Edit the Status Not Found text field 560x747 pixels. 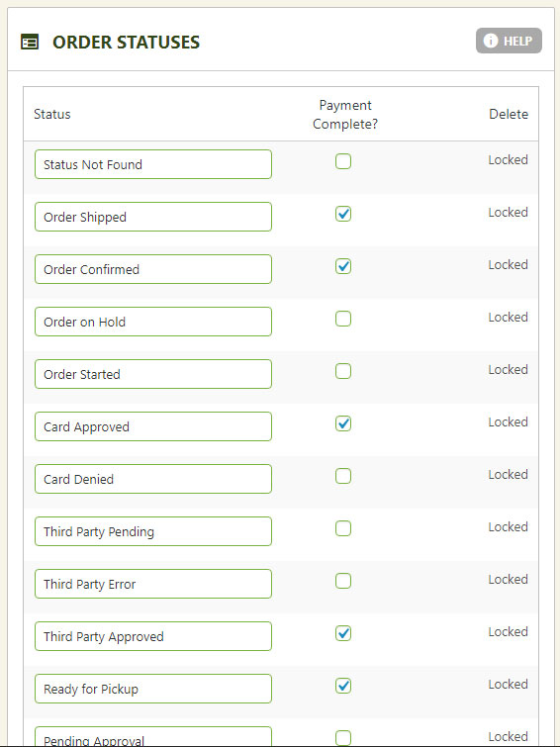(x=153, y=164)
